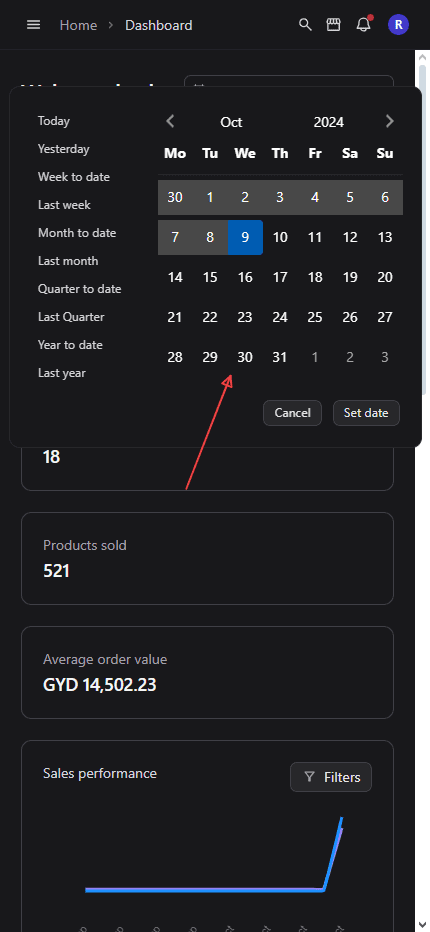The width and height of the screenshot is (430, 932).
Task: Open the 2024 year selector
Action: 329,122
